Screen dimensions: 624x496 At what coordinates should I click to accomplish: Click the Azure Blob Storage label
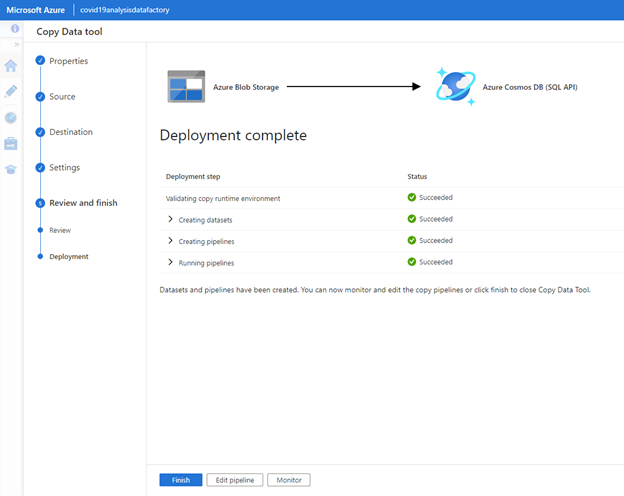[246, 87]
